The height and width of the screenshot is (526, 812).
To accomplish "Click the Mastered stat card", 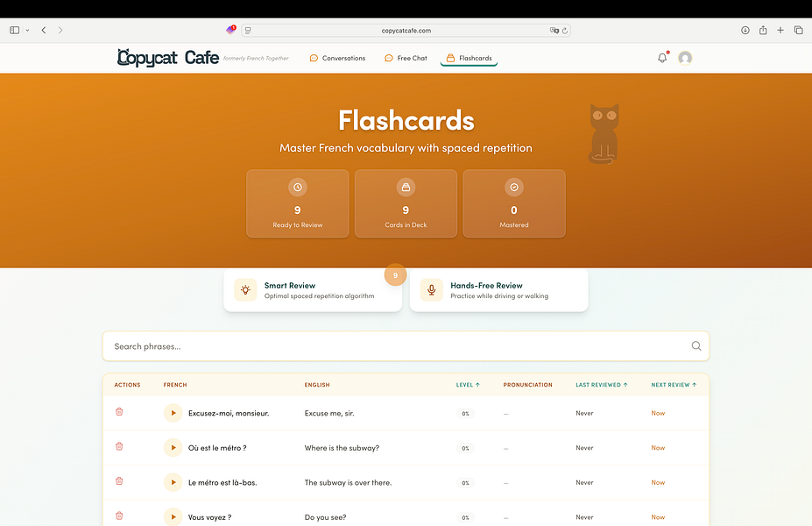I will pos(514,203).
